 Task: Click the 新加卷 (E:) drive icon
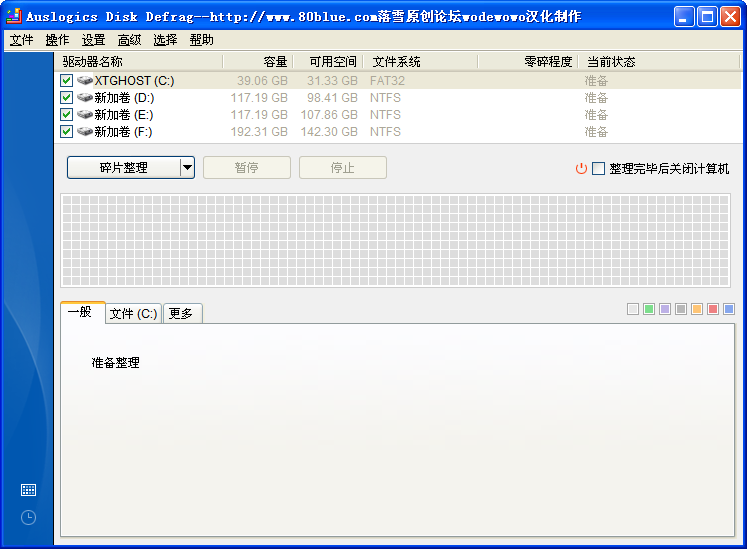(84, 114)
